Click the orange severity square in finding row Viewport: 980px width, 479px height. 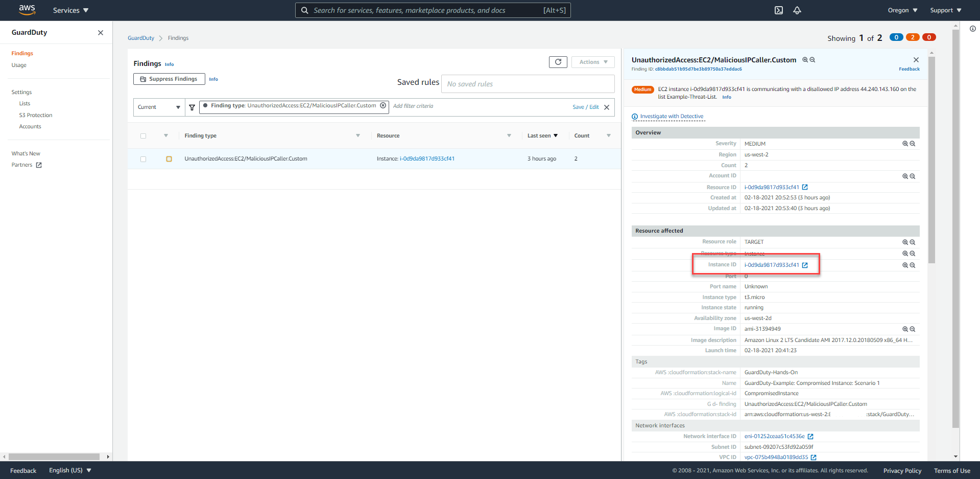click(169, 159)
